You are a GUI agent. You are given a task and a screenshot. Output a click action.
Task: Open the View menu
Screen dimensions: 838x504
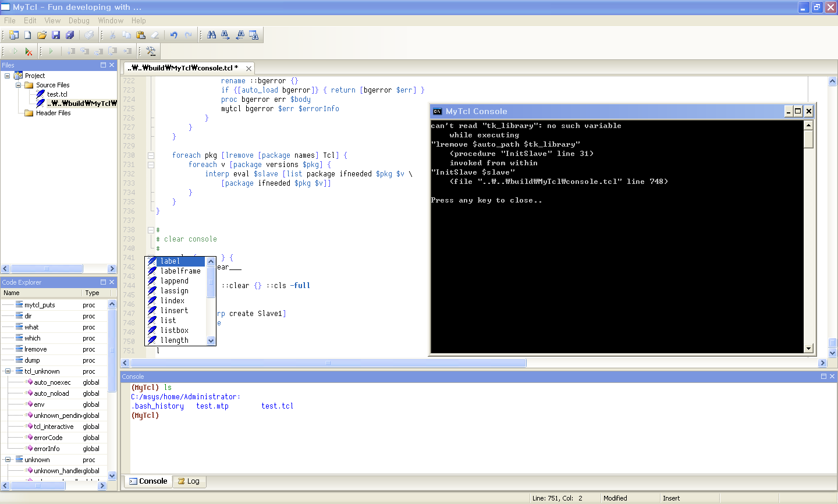point(52,20)
